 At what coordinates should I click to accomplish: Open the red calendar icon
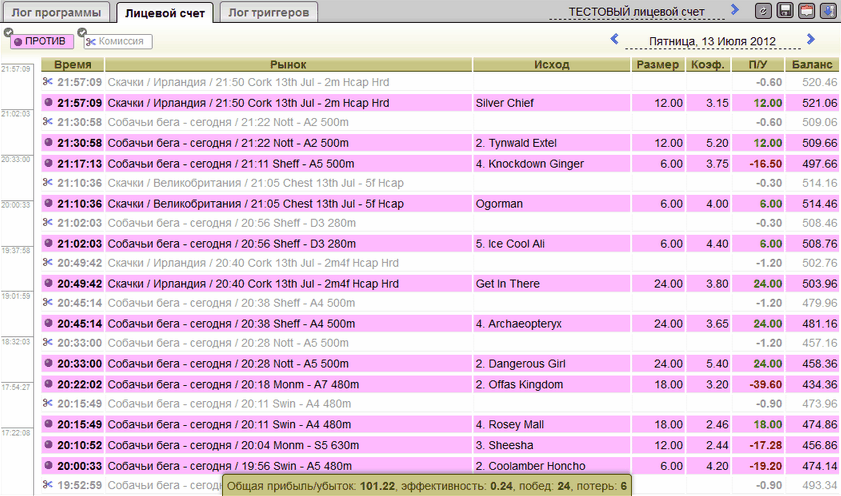[807, 11]
